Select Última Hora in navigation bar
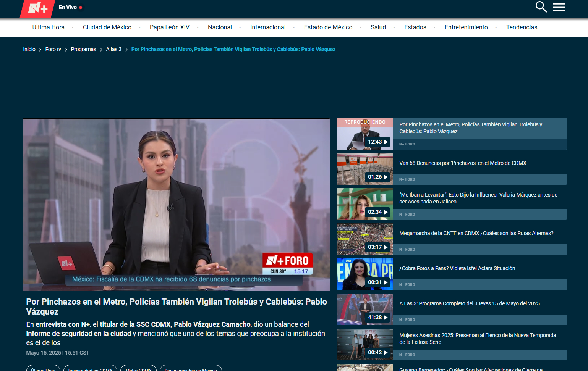588x371 pixels. (x=48, y=27)
